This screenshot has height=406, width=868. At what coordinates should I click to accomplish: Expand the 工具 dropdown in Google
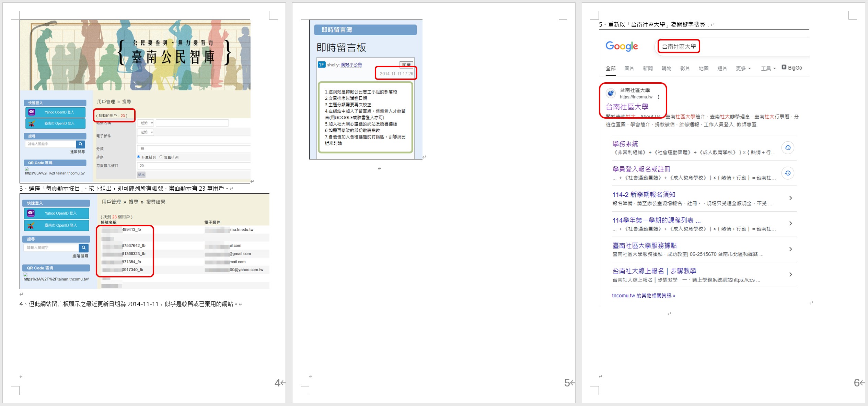pyautogui.click(x=768, y=68)
